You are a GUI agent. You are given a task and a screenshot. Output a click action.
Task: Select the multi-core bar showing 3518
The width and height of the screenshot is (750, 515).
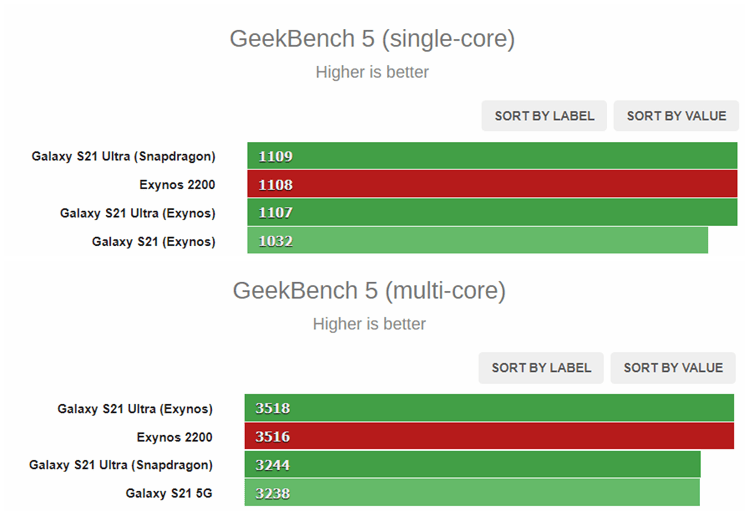(x=489, y=408)
